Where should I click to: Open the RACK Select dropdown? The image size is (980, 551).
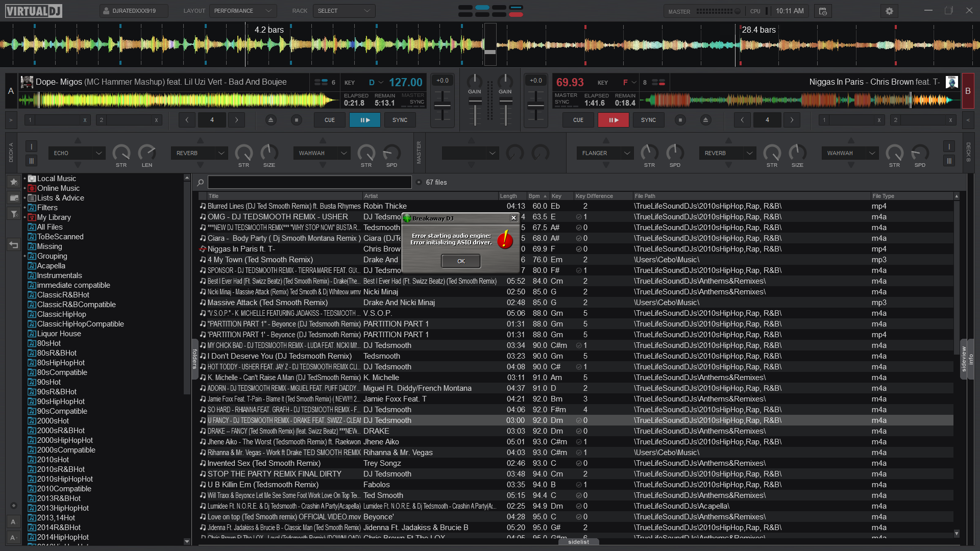point(344,11)
